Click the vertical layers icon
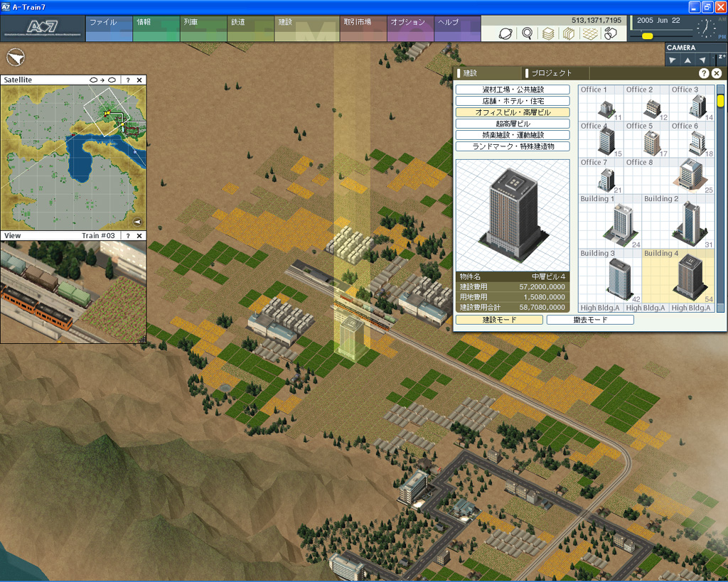 pos(569,33)
